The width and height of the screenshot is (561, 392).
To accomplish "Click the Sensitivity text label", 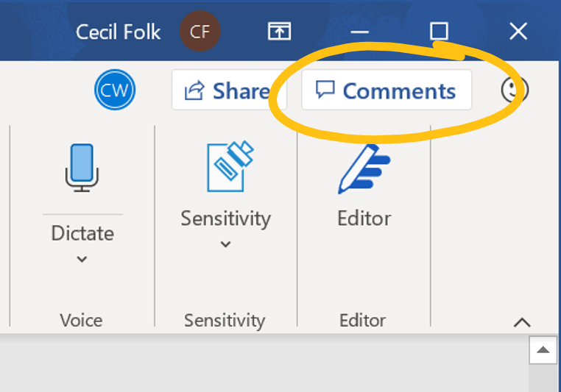I will tap(226, 218).
